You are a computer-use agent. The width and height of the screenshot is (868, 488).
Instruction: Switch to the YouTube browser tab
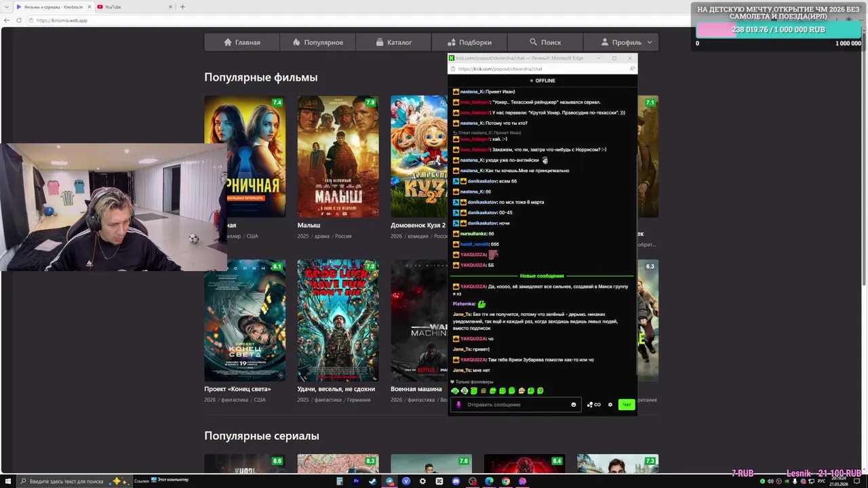click(133, 7)
